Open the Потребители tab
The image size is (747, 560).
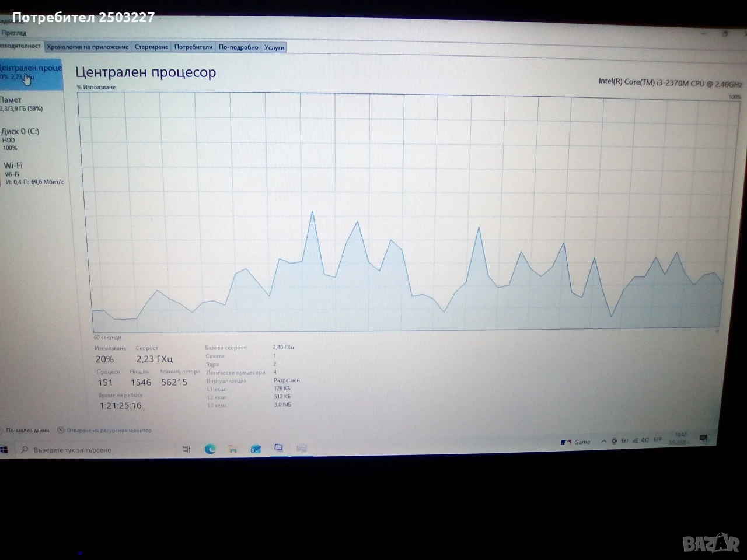(193, 47)
